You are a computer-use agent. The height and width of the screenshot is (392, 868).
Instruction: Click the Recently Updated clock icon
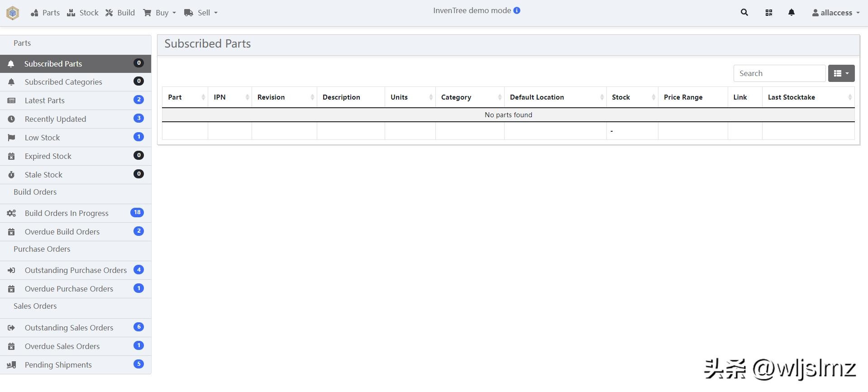(x=11, y=119)
